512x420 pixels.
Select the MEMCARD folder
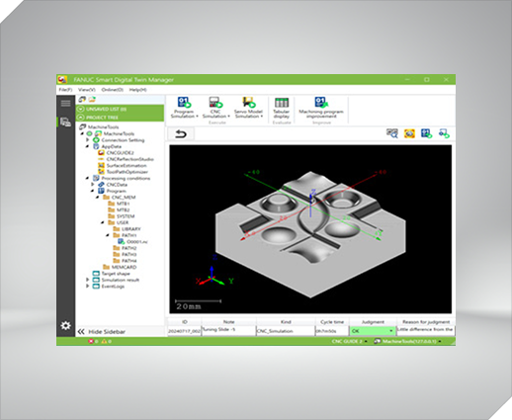coord(124,267)
